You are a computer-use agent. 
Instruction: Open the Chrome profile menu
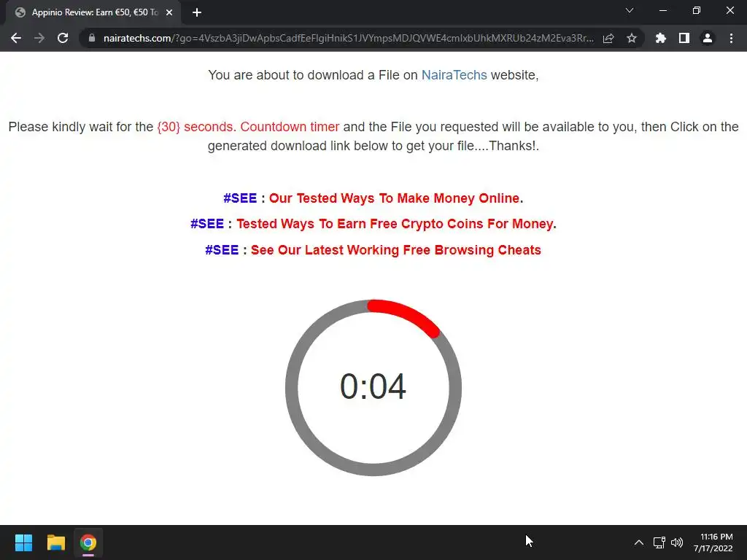coord(708,38)
